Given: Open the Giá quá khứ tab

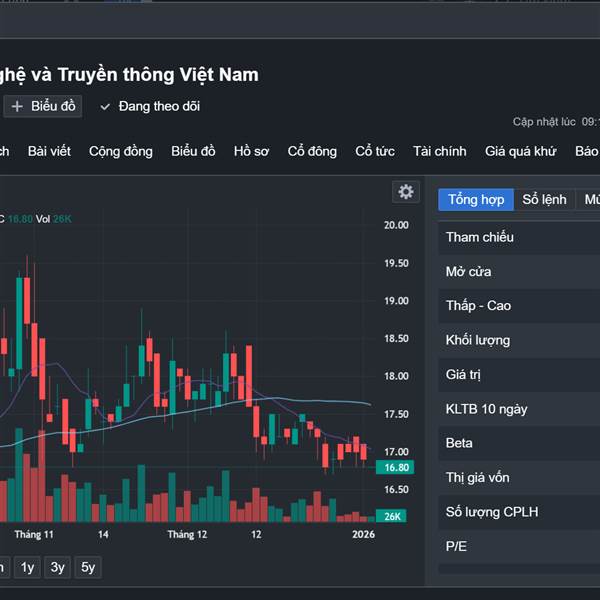Looking at the screenshot, I should point(521,151).
